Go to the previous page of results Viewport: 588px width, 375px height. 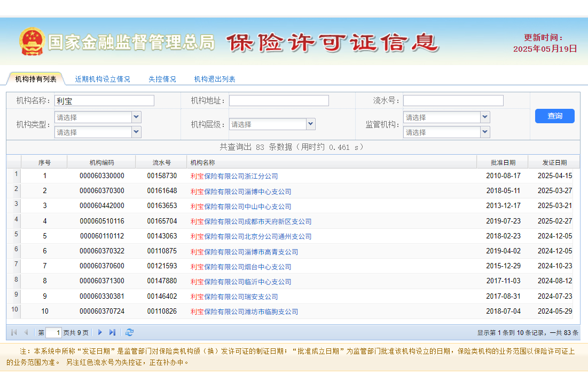(26, 332)
